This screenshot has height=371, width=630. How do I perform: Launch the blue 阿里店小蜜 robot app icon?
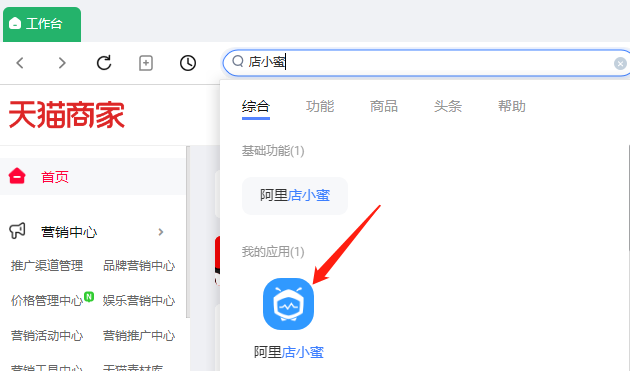(x=288, y=304)
